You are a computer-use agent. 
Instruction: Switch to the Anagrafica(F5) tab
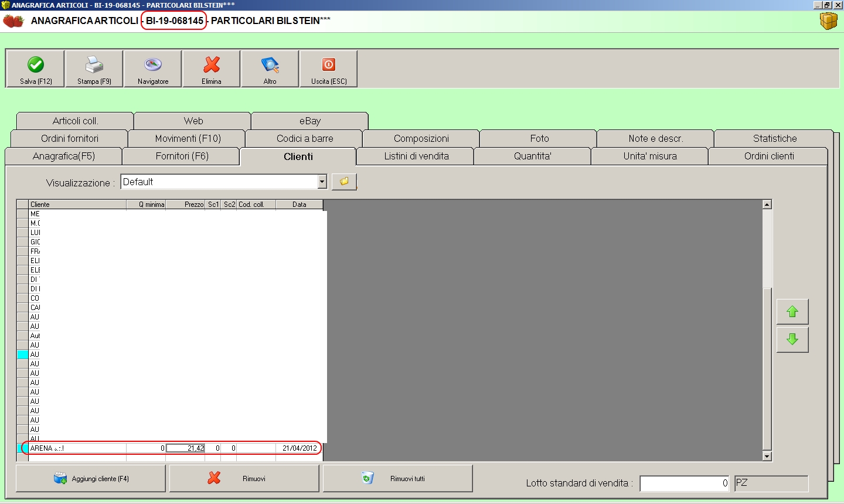tap(64, 156)
